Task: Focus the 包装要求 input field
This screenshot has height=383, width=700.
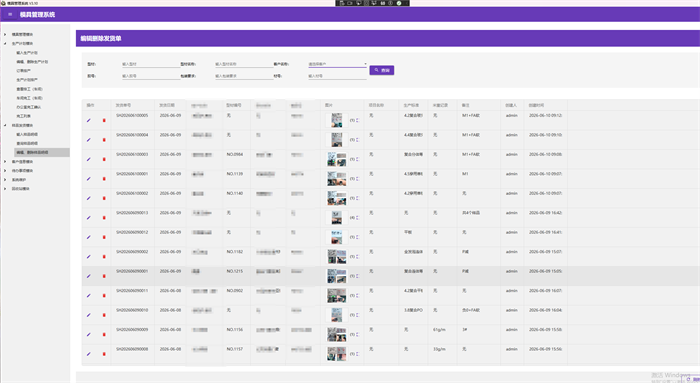Action: click(x=243, y=76)
